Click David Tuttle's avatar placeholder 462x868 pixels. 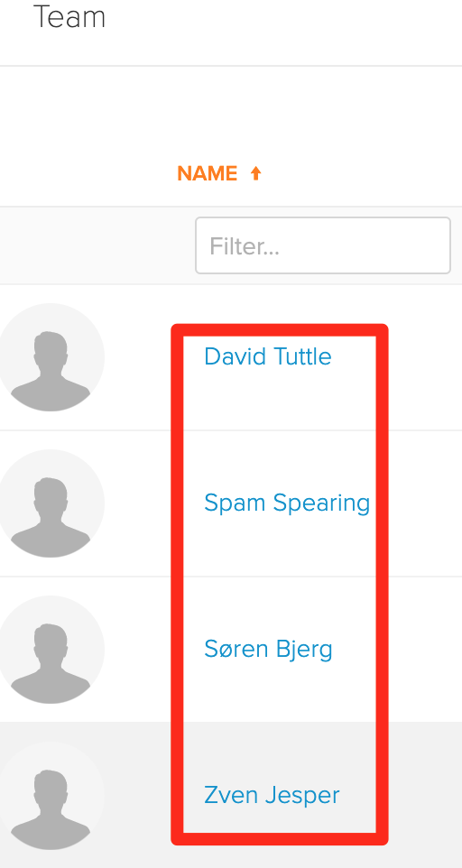pyautogui.click(x=51, y=357)
